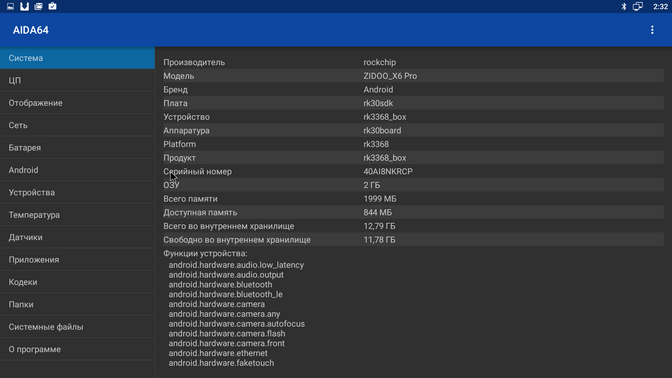Image resolution: width=672 pixels, height=378 pixels.
Task: Click android.hardware.camera.any entry
Action: (224, 314)
